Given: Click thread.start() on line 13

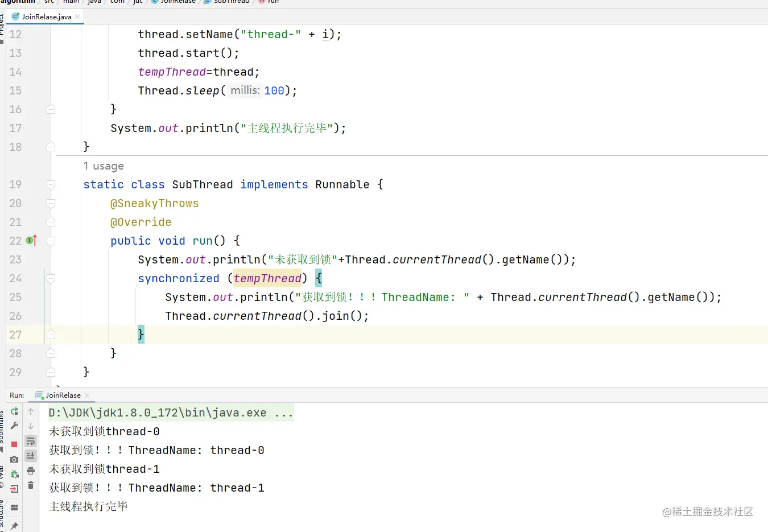Looking at the screenshot, I should (x=188, y=53).
